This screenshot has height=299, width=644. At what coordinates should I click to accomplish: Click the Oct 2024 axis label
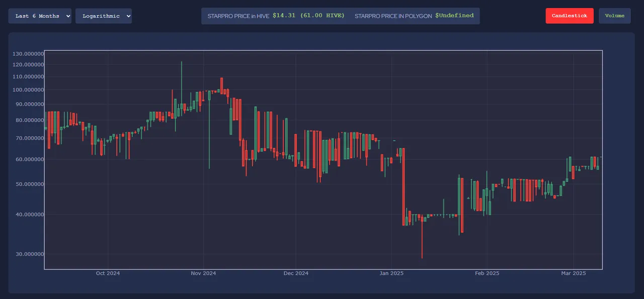(108, 273)
